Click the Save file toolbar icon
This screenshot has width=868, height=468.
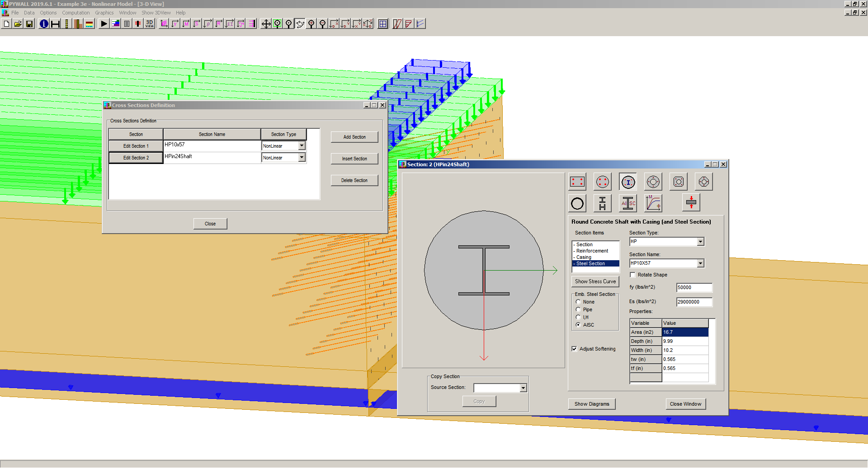29,24
